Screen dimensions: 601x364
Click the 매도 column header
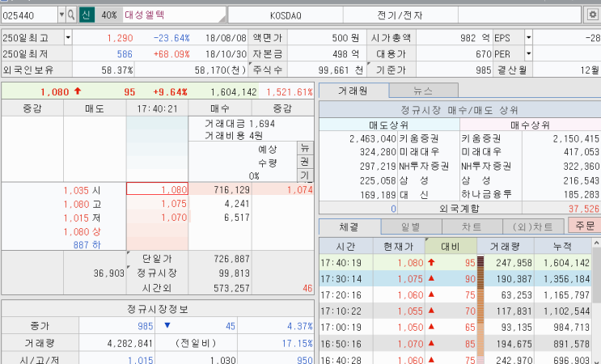click(95, 108)
